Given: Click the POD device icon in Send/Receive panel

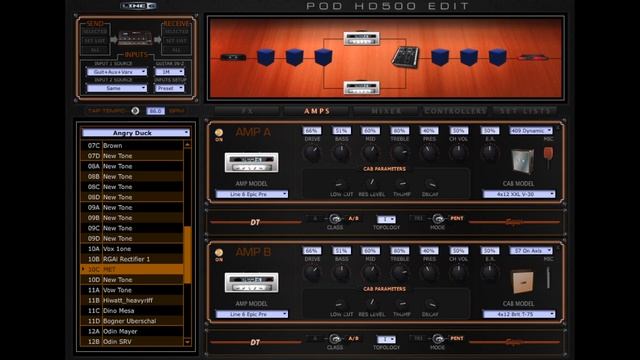Looking at the screenshot, I should point(135,38).
